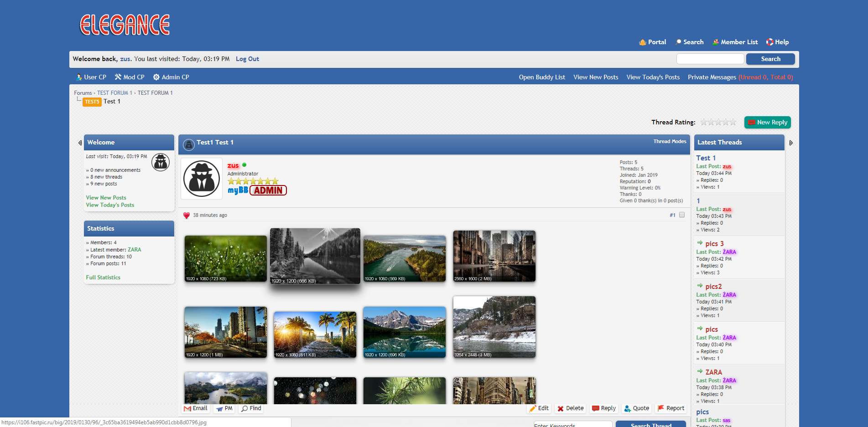Open Admin CP settings

pyautogui.click(x=171, y=77)
